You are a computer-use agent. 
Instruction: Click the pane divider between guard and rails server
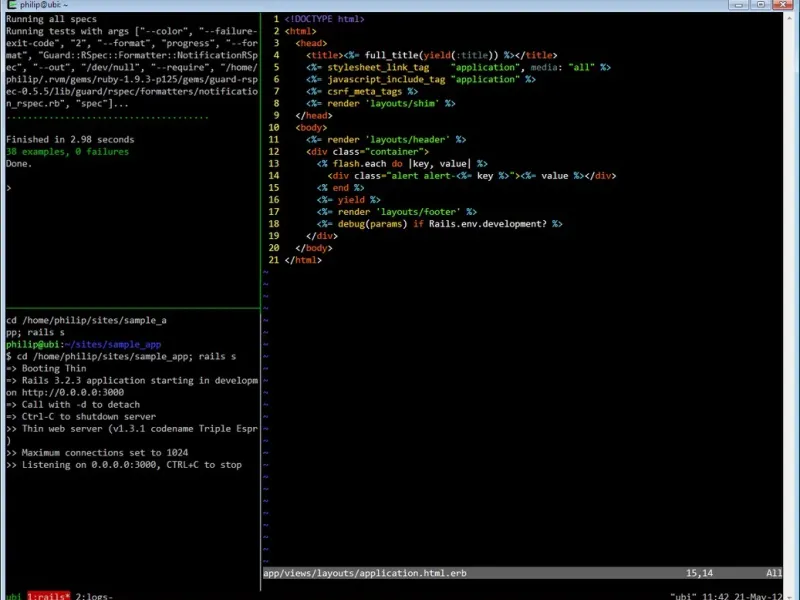tap(133, 308)
